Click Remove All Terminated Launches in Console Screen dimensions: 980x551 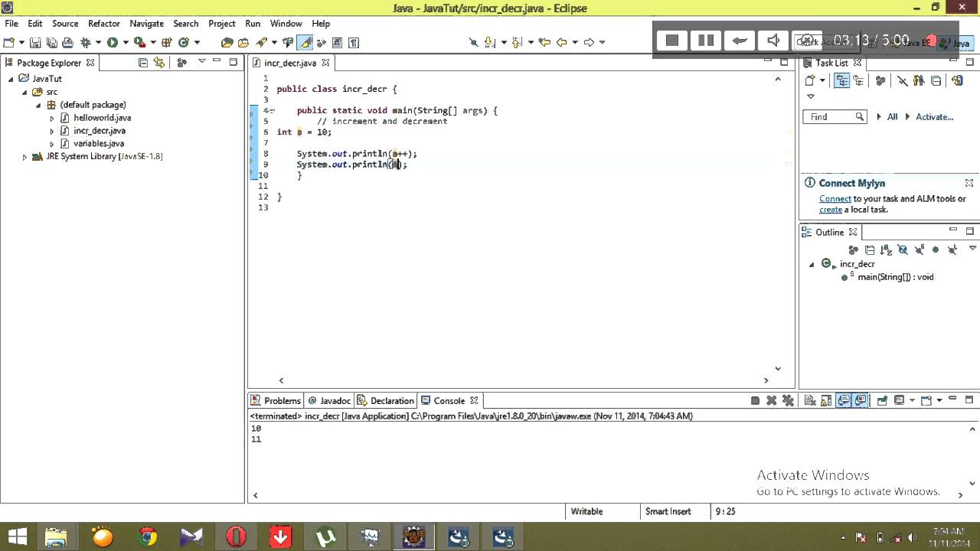pos(788,400)
